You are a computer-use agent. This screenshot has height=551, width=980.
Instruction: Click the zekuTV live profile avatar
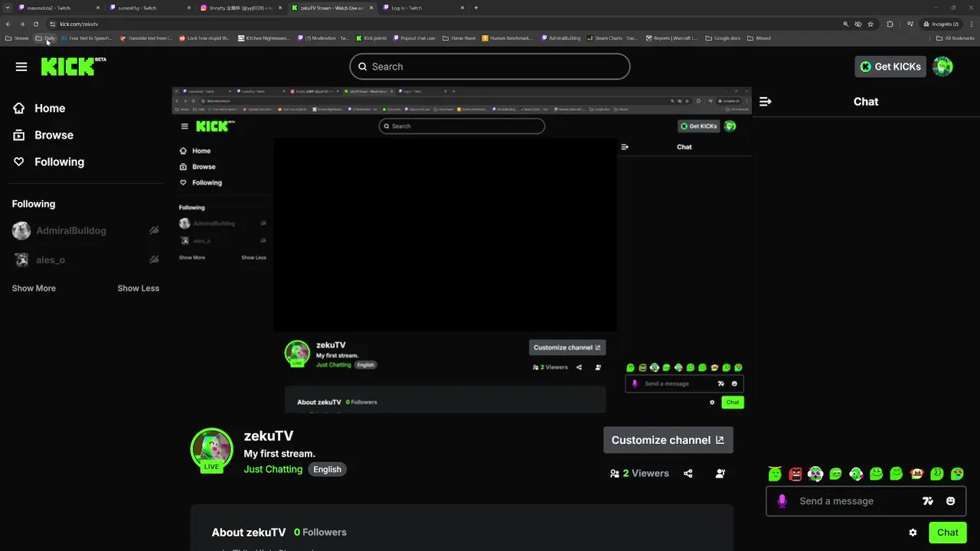coord(211,449)
